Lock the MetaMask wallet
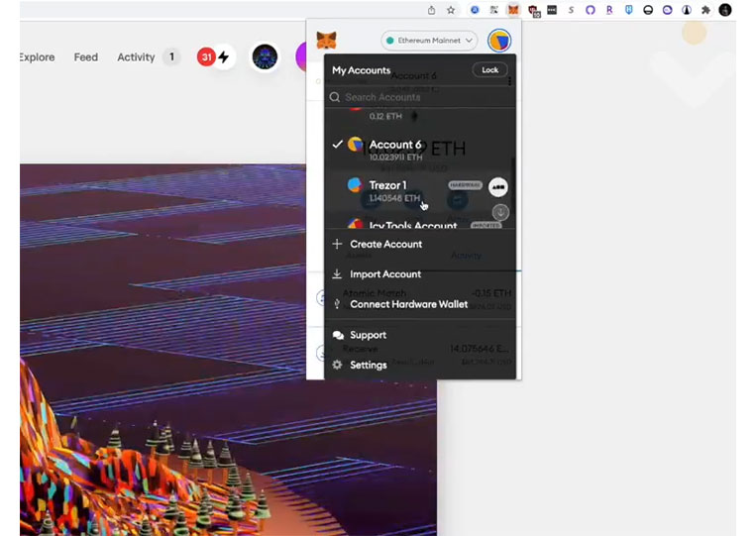Screen dimensions: 756x536 tap(489, 70)
